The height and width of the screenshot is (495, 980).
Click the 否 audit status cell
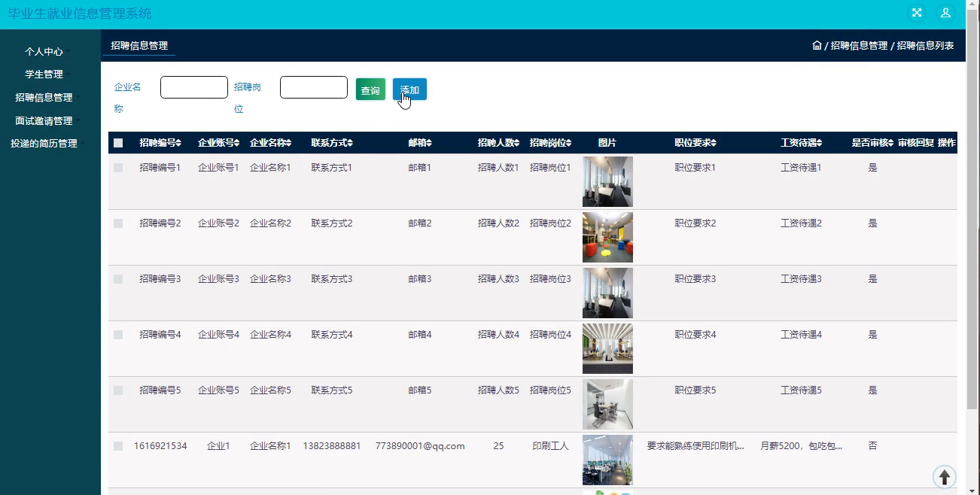click(872, 446)
